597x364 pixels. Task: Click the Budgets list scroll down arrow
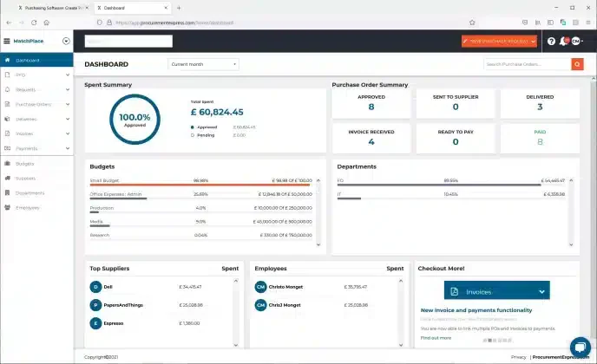[318, 244]
